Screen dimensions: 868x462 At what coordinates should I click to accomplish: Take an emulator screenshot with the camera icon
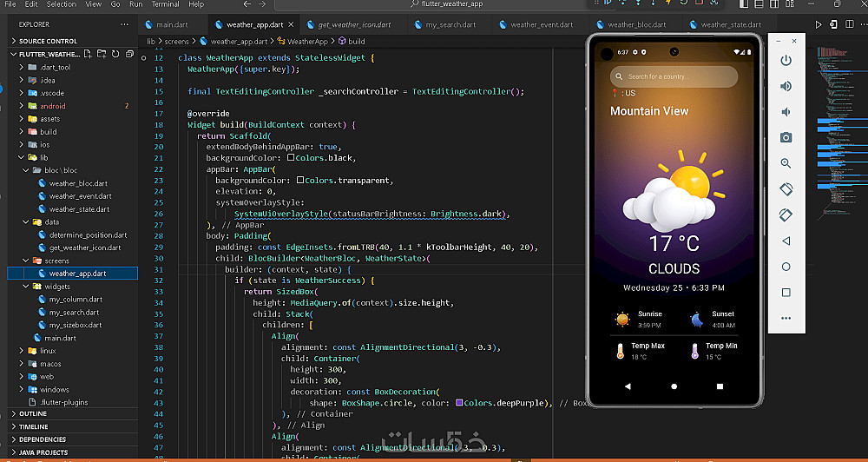786,137
